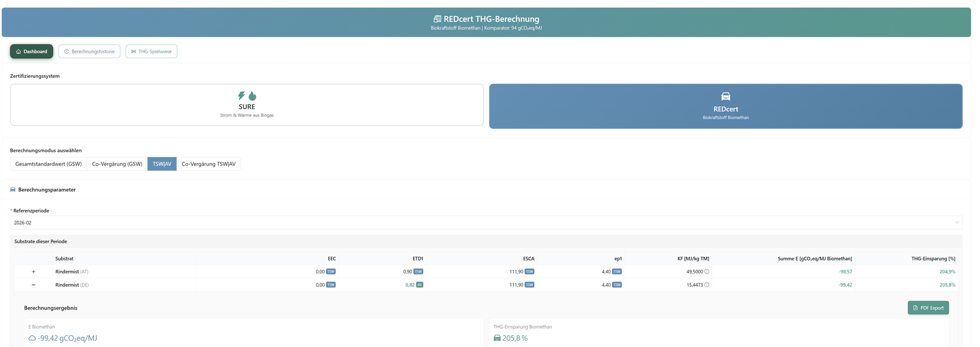The width and height of the screenshot is (980, 347).
Task: Click the sliders icon in THG-Spielwiese
Action: tap(134, 51)
